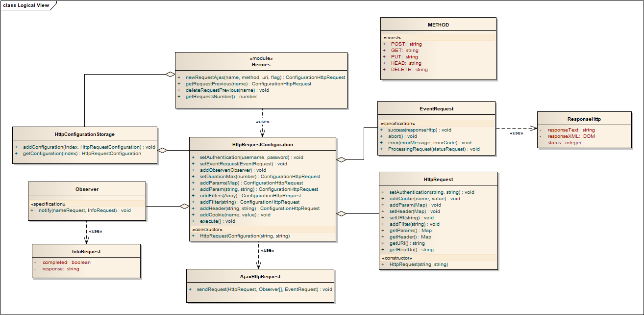Click the «use» label below Observer
644x315 pixels.
pyautogui.click(x=96, y=231)
